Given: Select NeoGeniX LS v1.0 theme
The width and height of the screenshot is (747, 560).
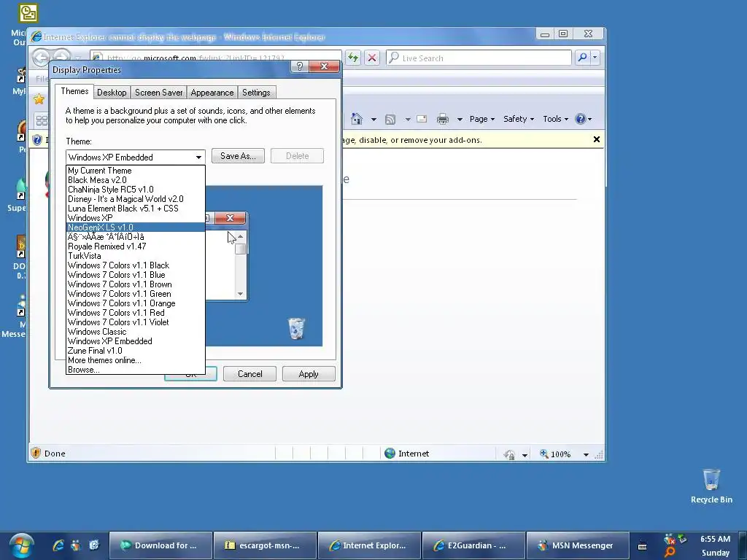Looking at the screenshot, I should (136, 227).
